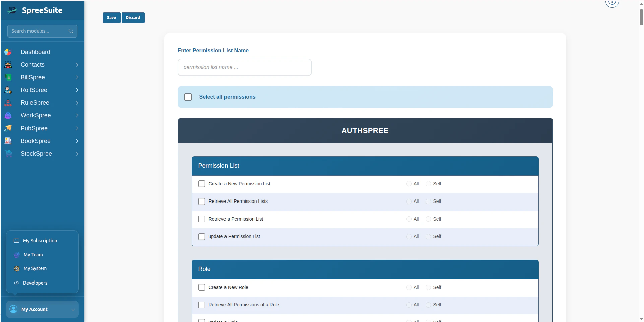Check the Select all permissions checkbox
644x322 pixels.
coord(188,97)
